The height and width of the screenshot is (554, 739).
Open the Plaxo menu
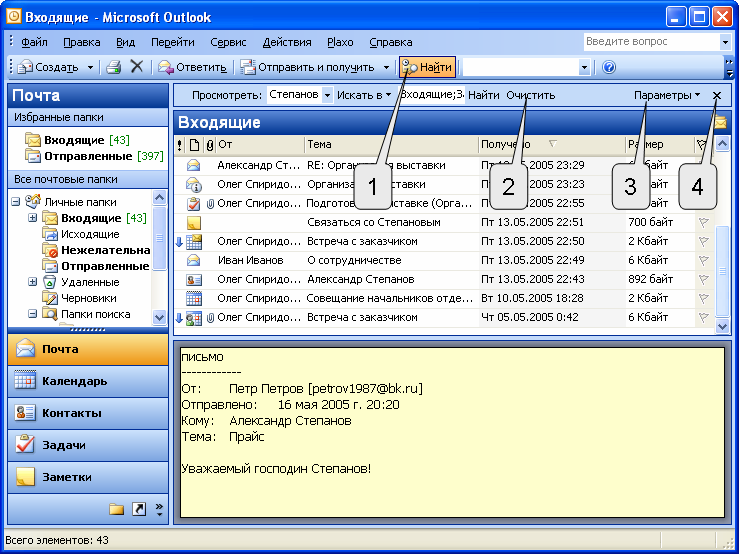[x=340, y=42]
